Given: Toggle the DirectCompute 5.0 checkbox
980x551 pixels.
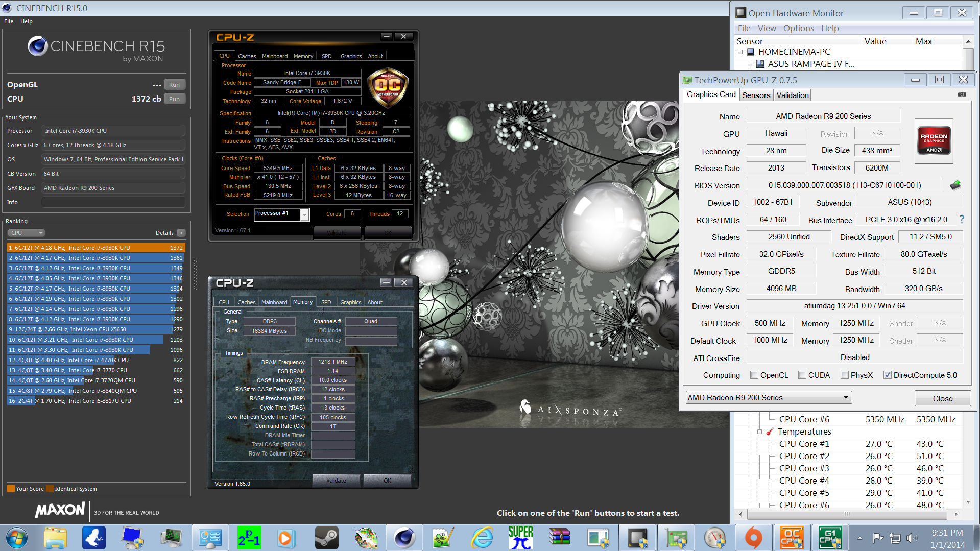Looking at the screenshot, I should pos(888,375).
